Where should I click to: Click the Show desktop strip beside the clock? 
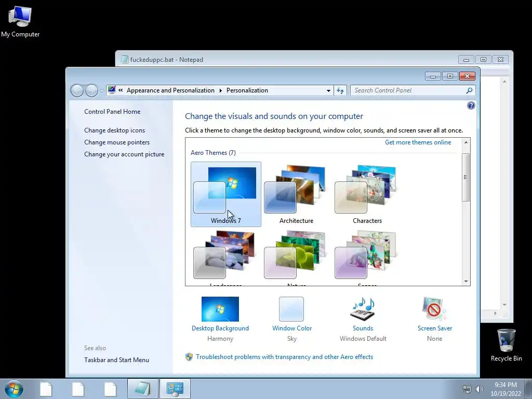tap(529, 389)
